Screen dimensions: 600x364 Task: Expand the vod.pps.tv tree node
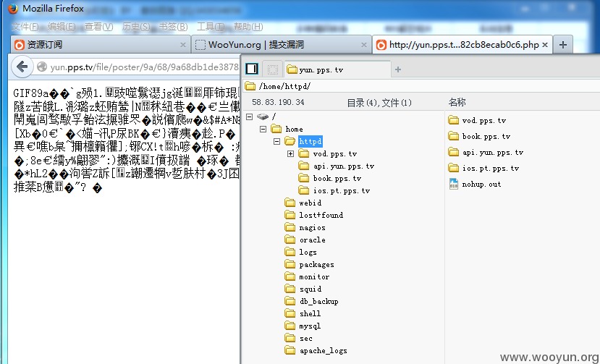291,154
